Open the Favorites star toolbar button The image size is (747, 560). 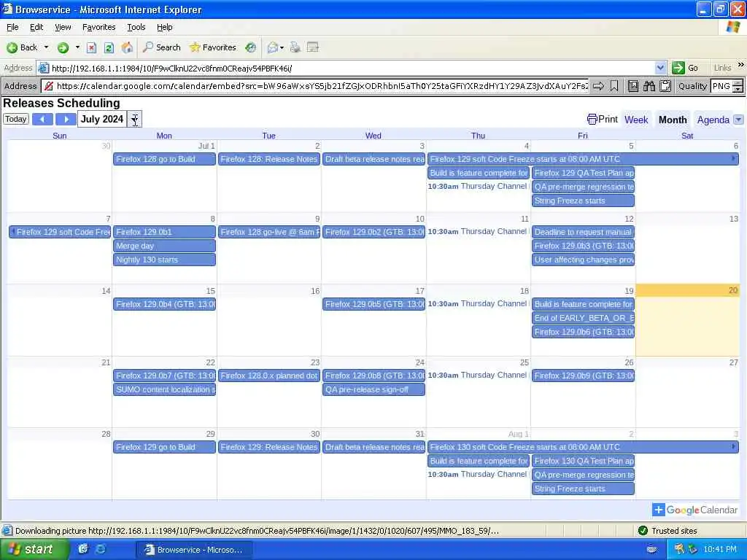pyautogui.click(x=212, y=47)
